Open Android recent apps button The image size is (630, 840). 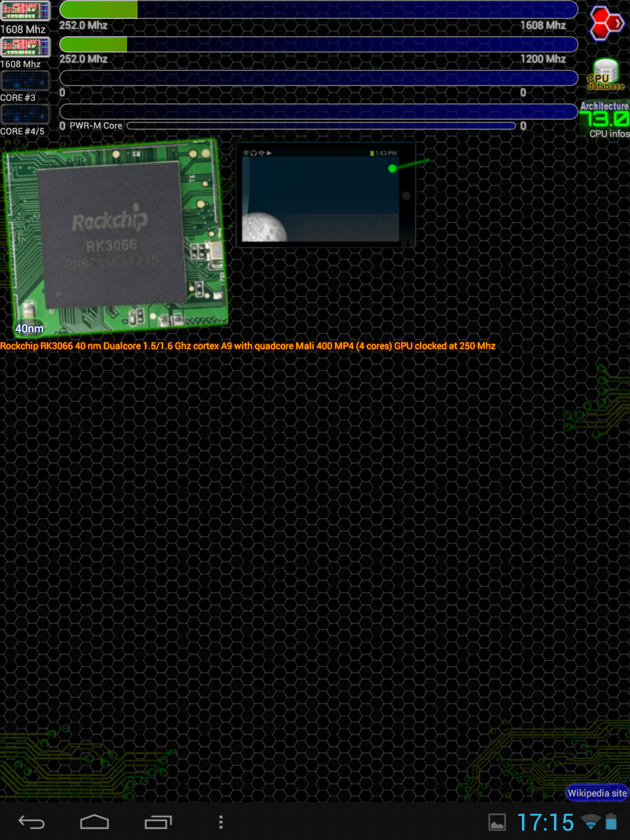(x=158, y=822)
